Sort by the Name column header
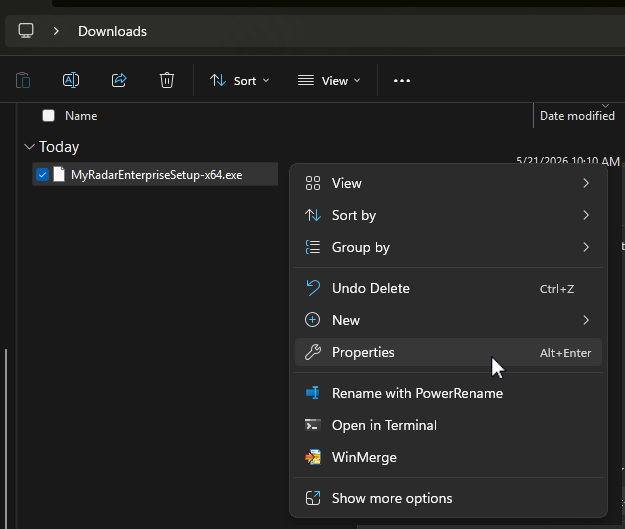The image size is (625, 529). pyautogui.click(x=81, y=116)
